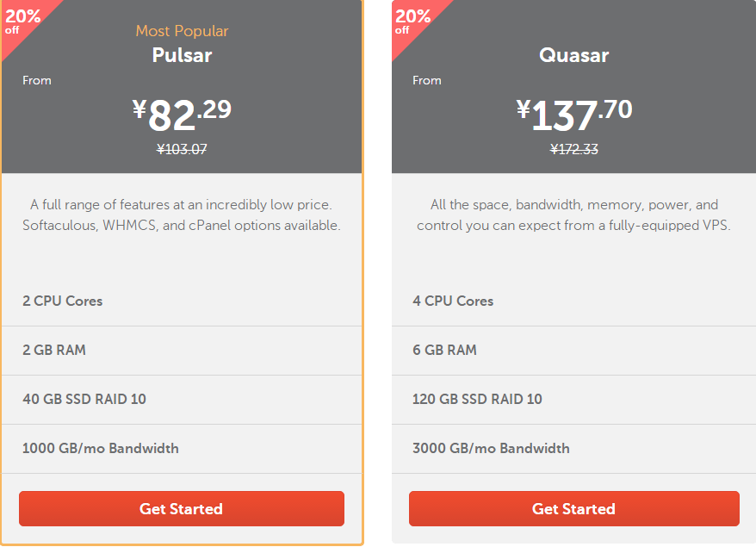756x547 pixels.
Task: Select the Quasar plan title
Action: click(573, 54)
